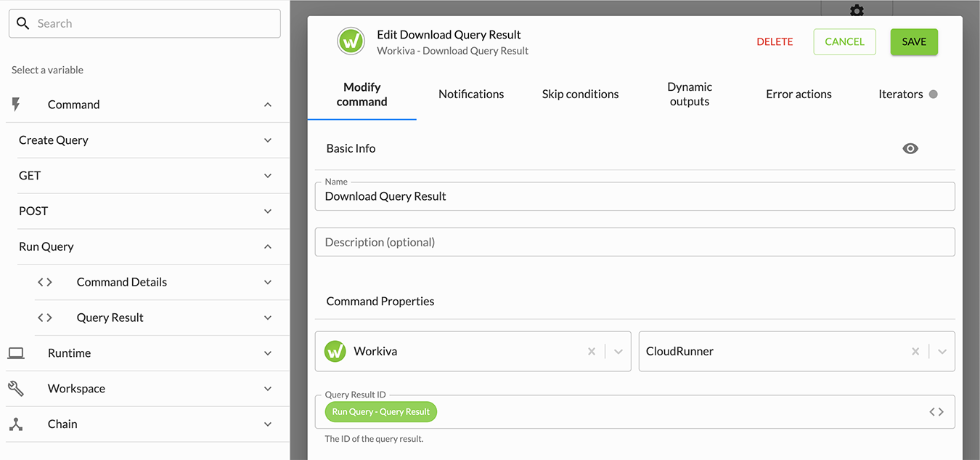
Task: Click the CANCEL button
Action: (845, 42)
